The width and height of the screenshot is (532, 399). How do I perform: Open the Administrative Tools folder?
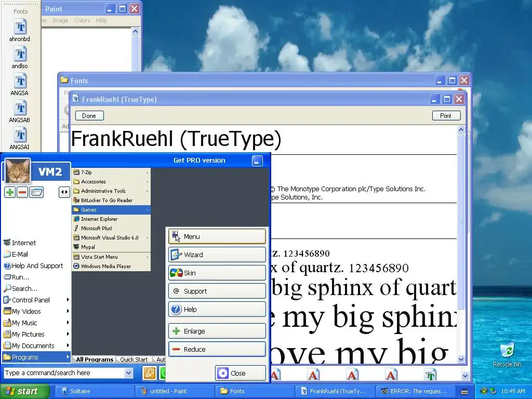click(111, 191)
